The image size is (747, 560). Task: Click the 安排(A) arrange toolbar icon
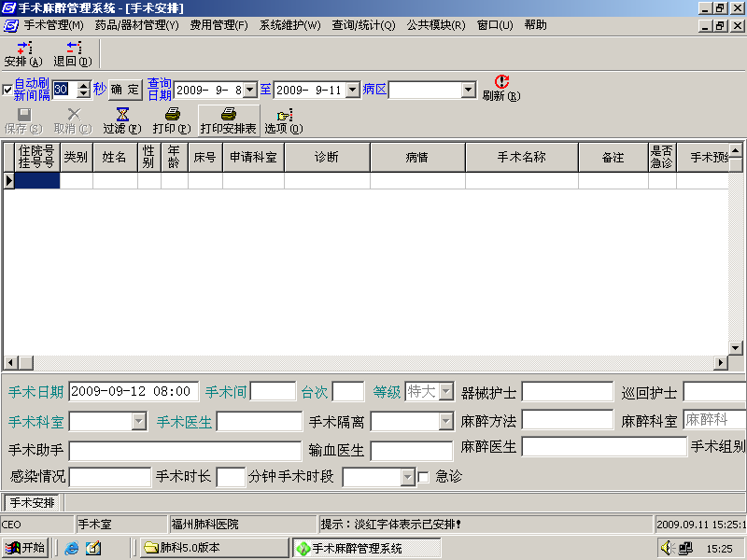[x=23, y=54]
